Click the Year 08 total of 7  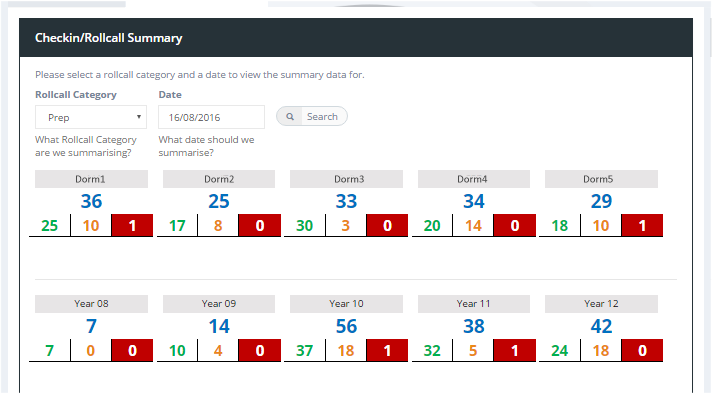pyautogui.click(x=91, y=326)
